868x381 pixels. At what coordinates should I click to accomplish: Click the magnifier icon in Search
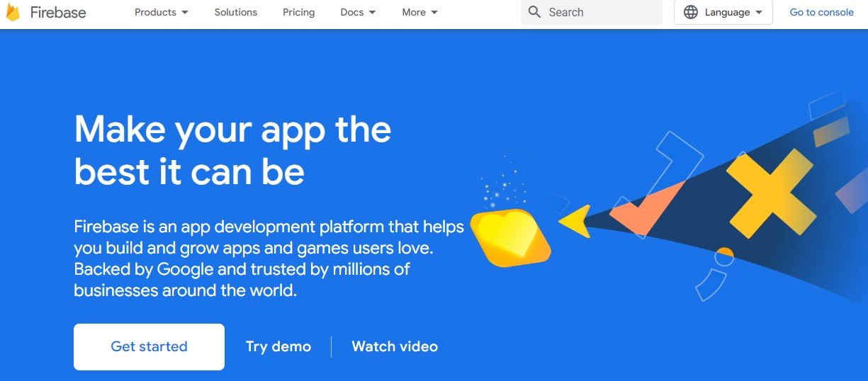535,12
